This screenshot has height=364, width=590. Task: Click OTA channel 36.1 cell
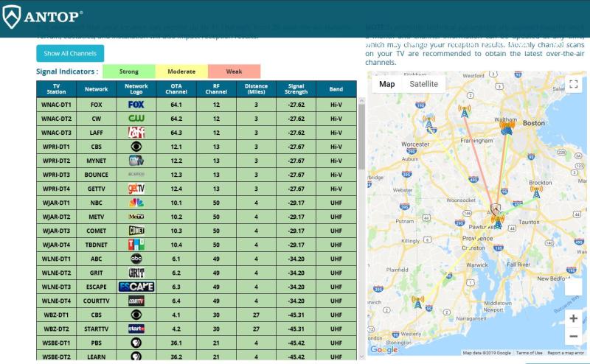coord(176,343)
